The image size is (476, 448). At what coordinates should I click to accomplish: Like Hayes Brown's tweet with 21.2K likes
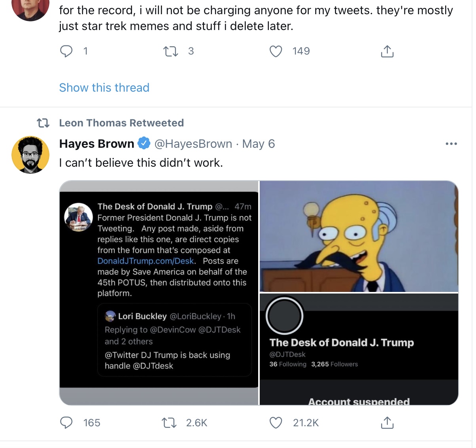pyautogui.click(x=276, y=423)
